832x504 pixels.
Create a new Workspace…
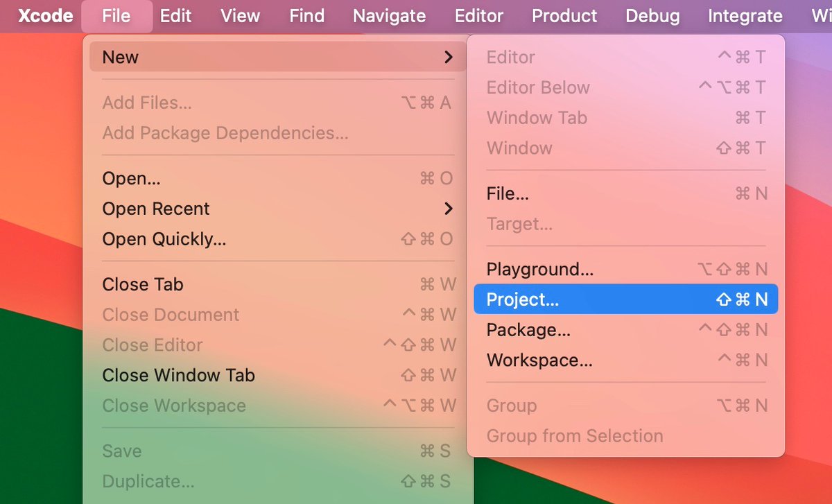(x=626, y=360)
